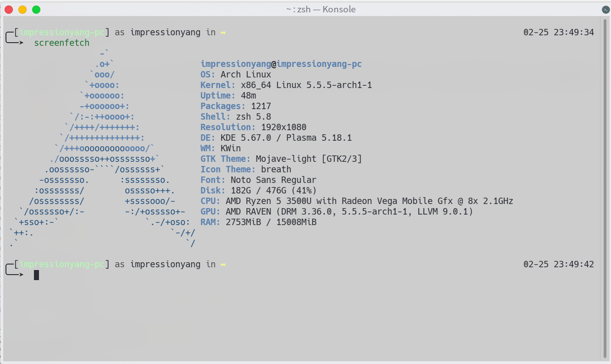Screen dimensions: 611x364
Task: Click the 'Icon Theme: breath' line
Action: click(x=246, y=170)
